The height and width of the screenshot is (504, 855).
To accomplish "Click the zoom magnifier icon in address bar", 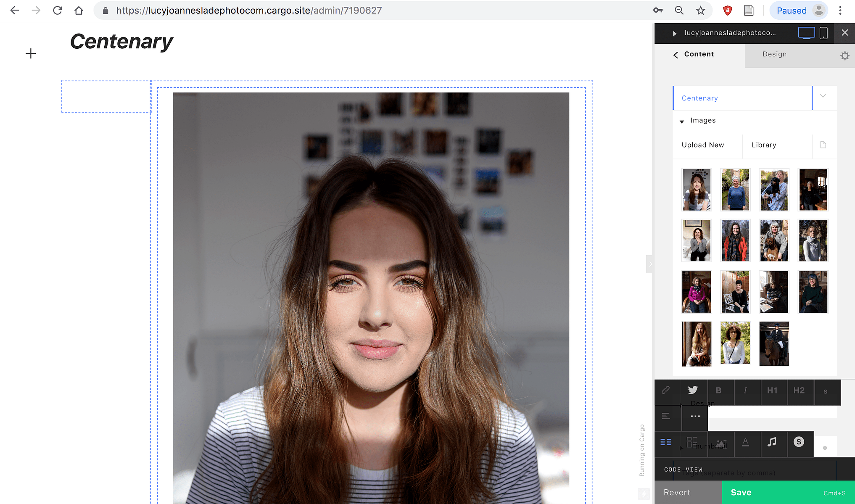I will 679,11.
